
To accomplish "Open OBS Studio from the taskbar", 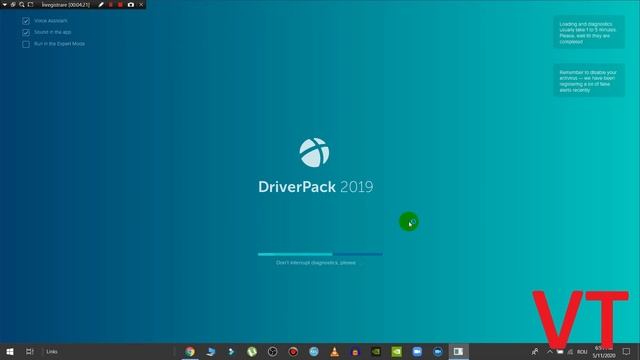I will click(273, 351).
